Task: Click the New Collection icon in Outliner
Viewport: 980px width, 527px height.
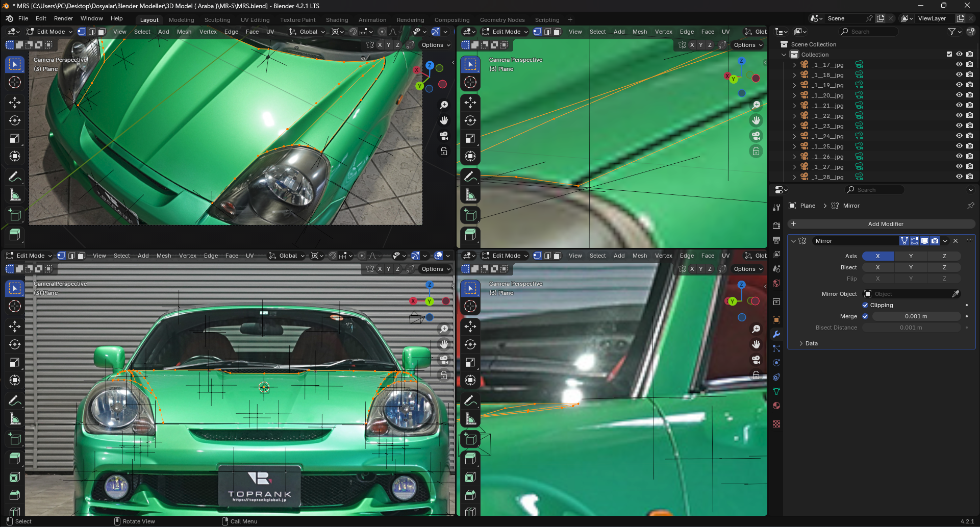Action: pyautogui.click(x=970, y=32)
